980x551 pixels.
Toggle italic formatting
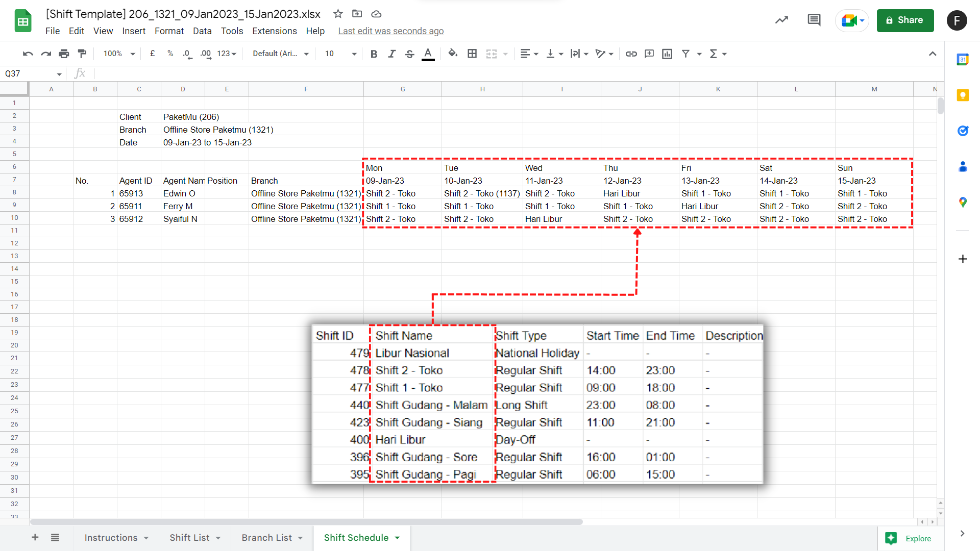pos(391,54)
